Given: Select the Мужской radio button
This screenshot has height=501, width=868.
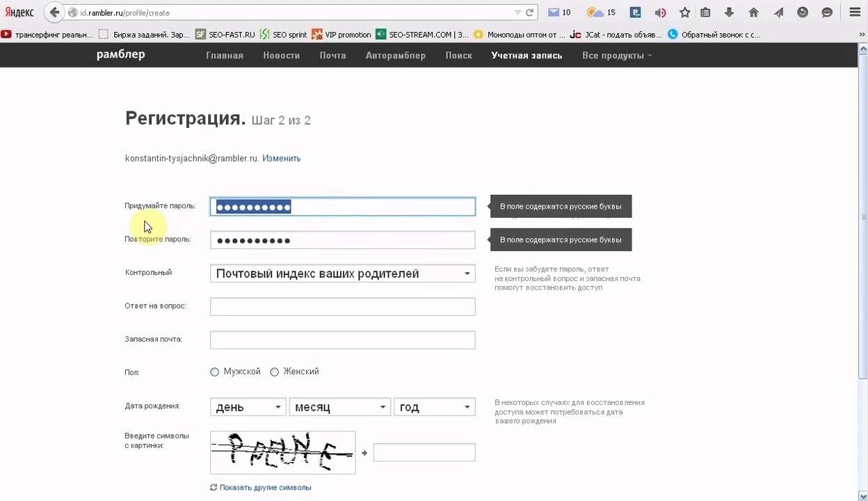Looking at the screenshot, I should click(x=215, y=372).
